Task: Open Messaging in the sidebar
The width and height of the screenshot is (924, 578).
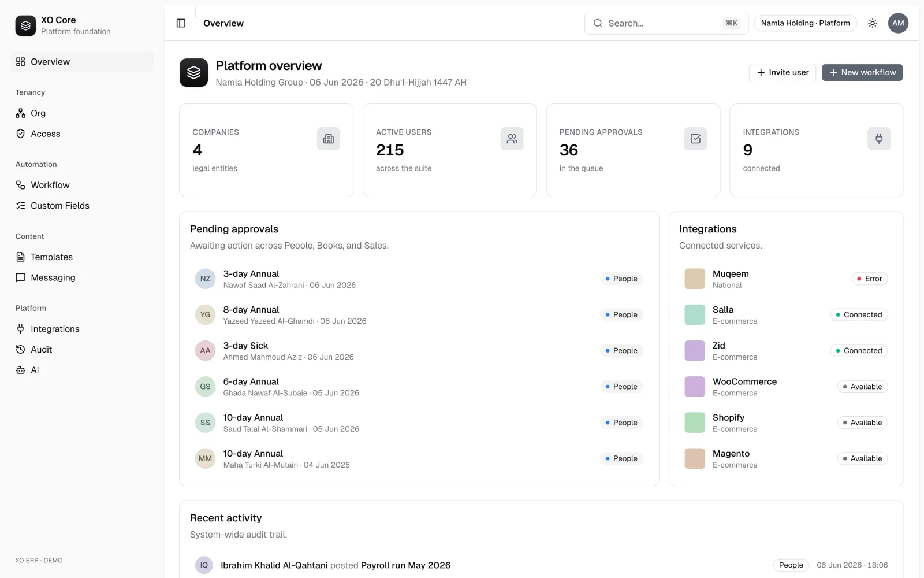Action: tap(82, 277)
